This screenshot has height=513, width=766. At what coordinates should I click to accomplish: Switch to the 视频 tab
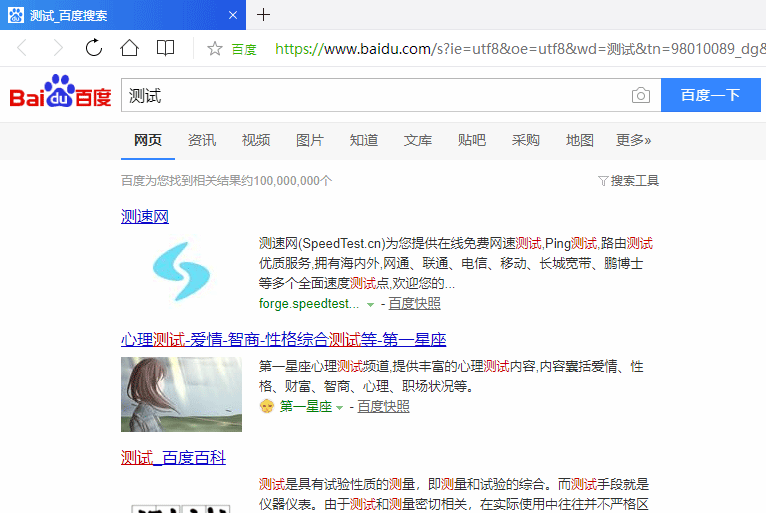(255, 140)
